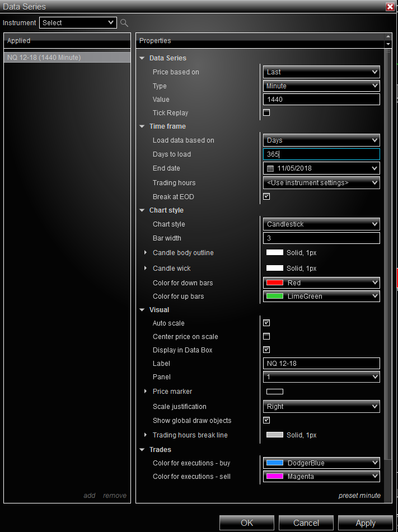Click the Bar width field

point(321,238)
